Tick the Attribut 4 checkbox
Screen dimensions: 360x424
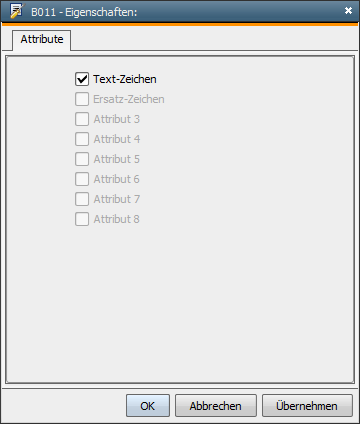(x=82, y=139)
